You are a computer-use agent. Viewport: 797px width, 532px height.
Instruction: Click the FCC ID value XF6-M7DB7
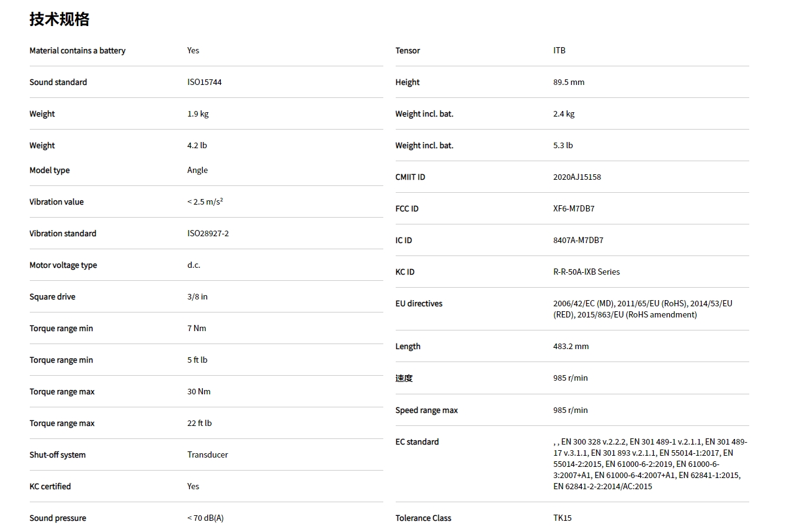tap(574, 208)
